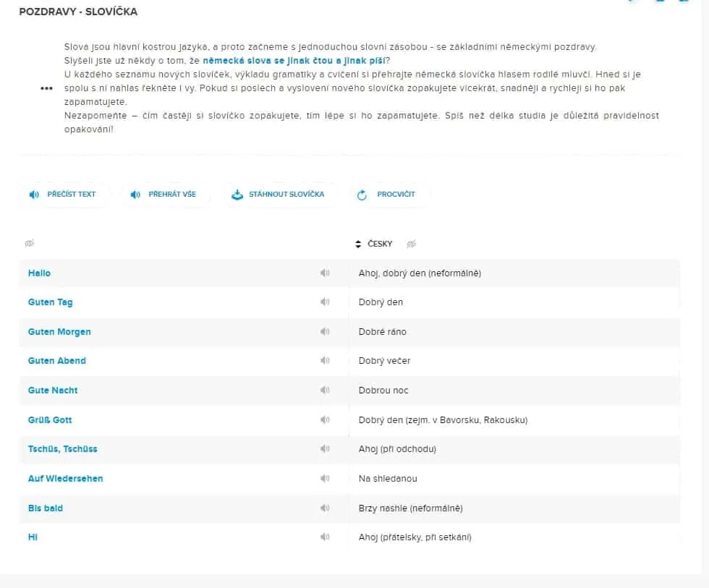
Task: Hide the German words column
Action: [x=30, y=244]
